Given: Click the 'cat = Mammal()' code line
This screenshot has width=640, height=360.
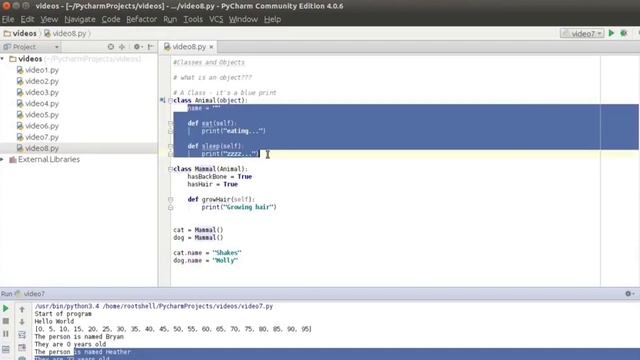Looking at the screenshot, I should [198, 230].
